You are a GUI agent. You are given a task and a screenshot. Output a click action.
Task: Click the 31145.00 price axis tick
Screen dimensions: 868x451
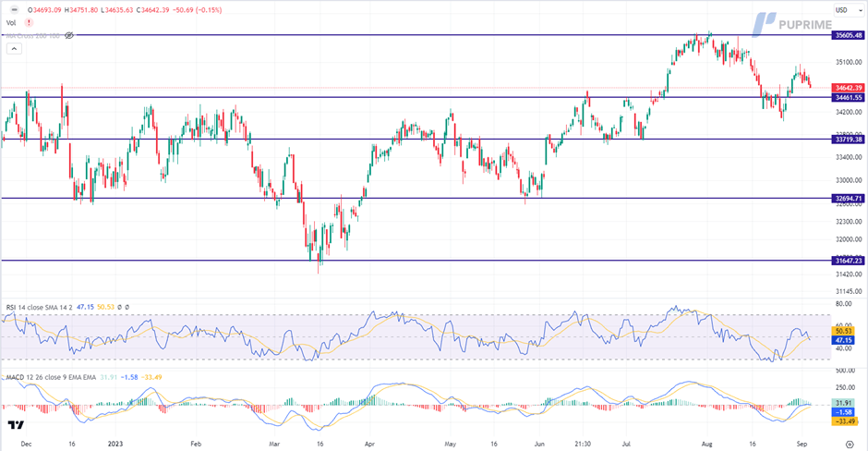tap(849, 291)
